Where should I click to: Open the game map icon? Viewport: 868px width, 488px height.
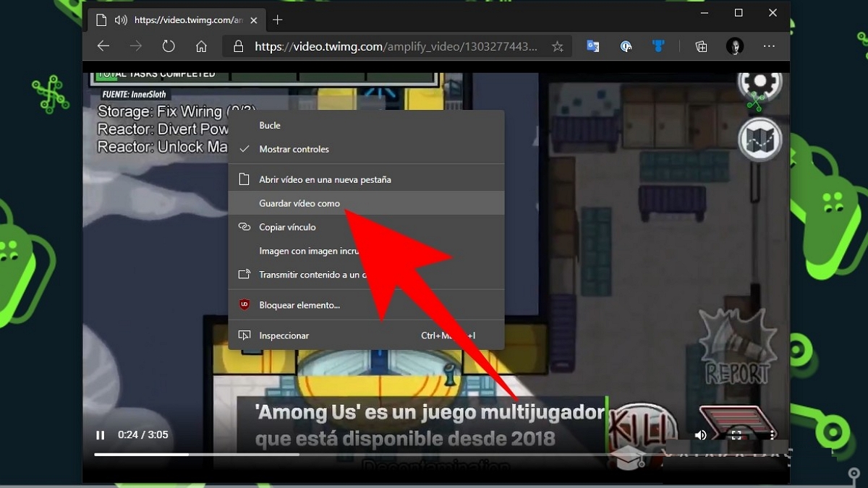coord(760,139)
